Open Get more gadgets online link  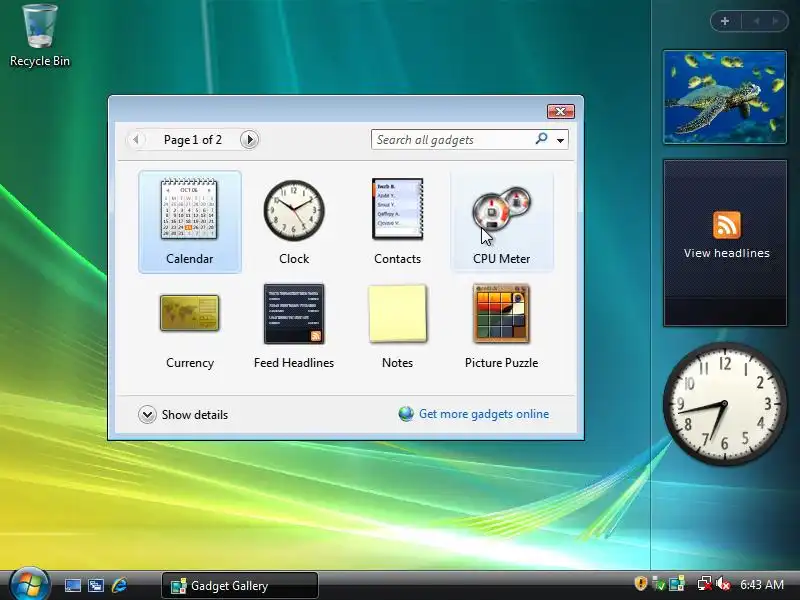(x=484, y=414)
